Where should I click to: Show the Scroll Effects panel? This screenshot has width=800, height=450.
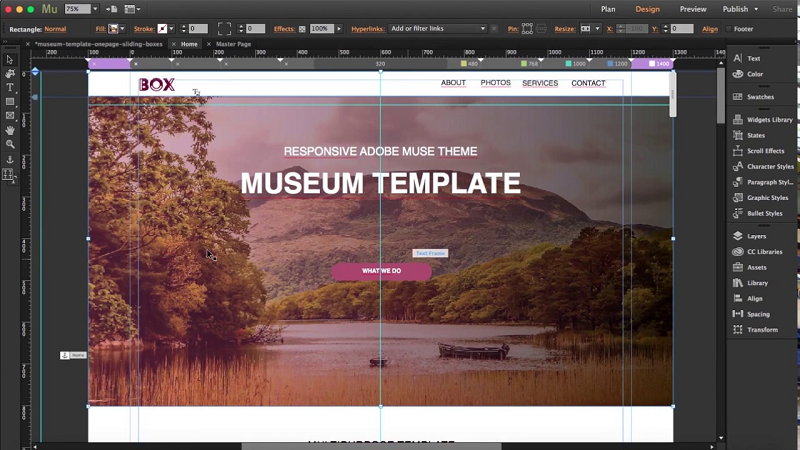tap(765, 151)
